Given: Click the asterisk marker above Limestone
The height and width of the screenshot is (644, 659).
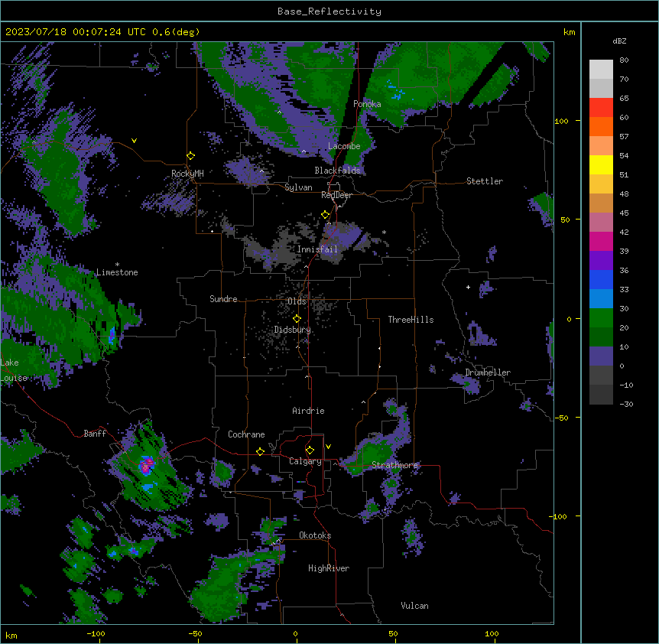Looking at the screenshot, I should (x=117, y=265).
